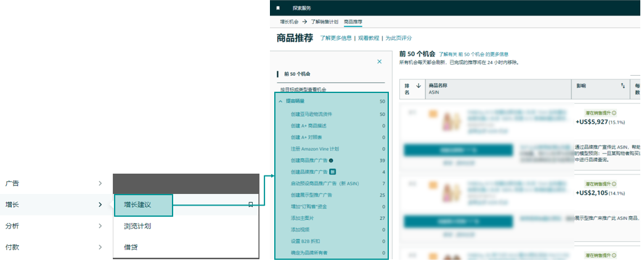Image resolution: width=644 pixels, height=266 pixels.
Task: Open 探索服务 in the top bar
Action: pos(302,8)
